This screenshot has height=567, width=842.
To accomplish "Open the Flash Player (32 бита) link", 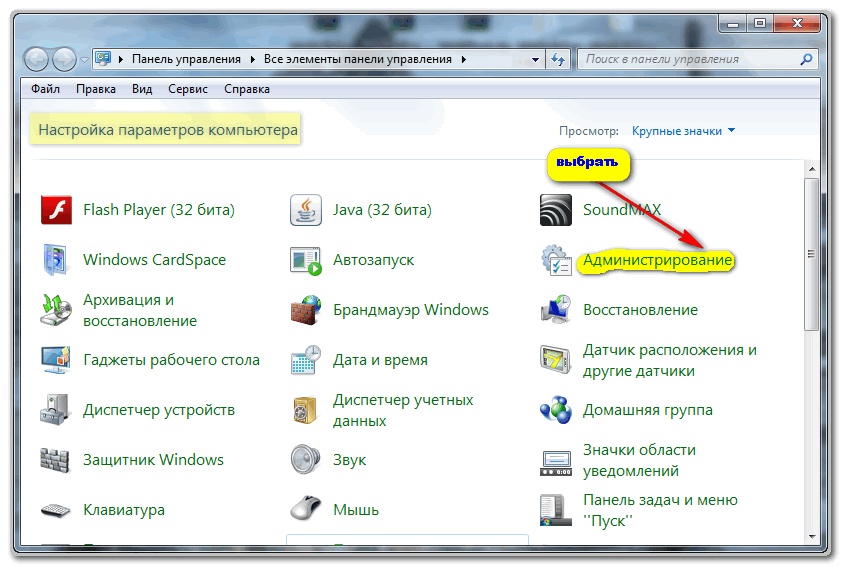I will (x=159, y=210).
